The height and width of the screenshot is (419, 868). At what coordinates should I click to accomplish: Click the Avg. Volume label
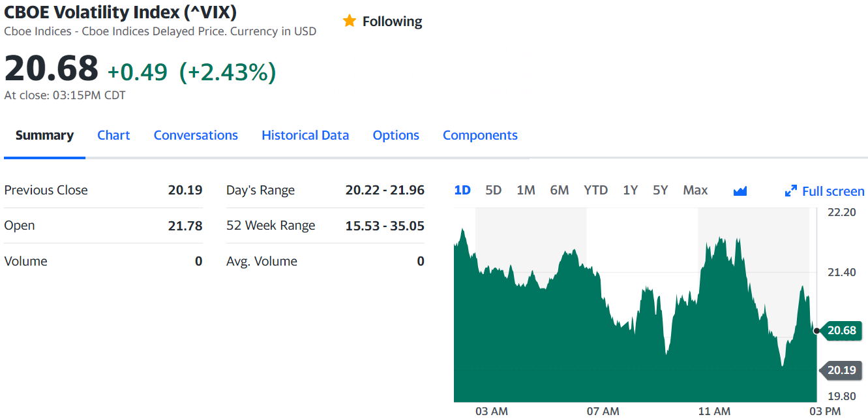pos(262,261)
